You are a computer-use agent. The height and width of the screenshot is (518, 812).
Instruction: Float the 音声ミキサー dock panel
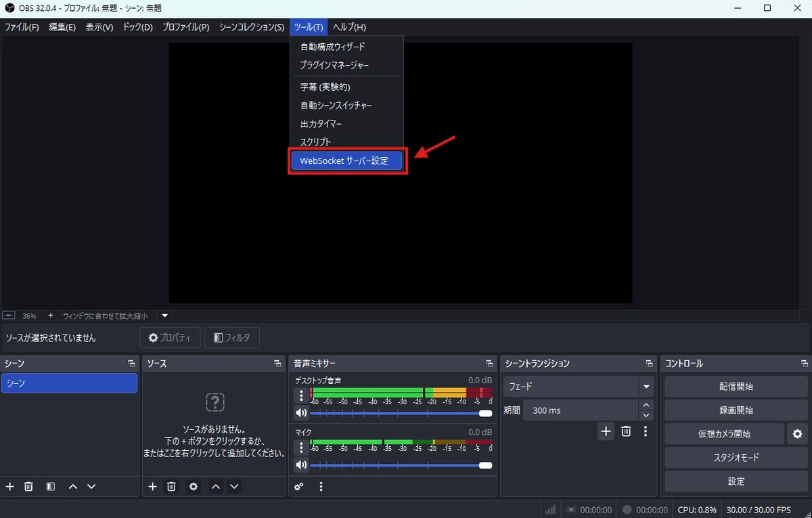click(x=489, y=364)
